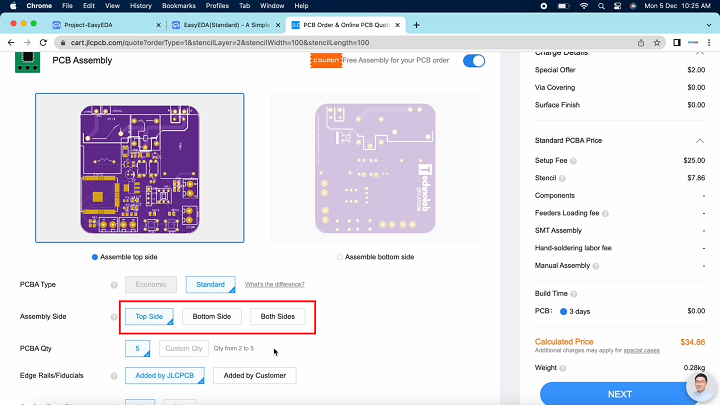Open Chrome three-dot menu
Image resolution: width=720 pixels, height=405 pixels.
point(709,43)
